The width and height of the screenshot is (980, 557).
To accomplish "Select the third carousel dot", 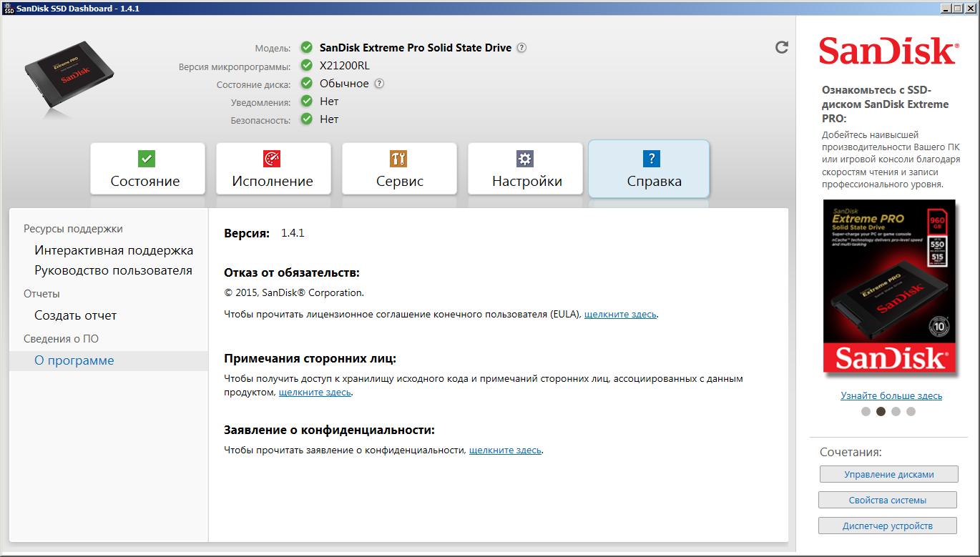I will coord(896,411).
